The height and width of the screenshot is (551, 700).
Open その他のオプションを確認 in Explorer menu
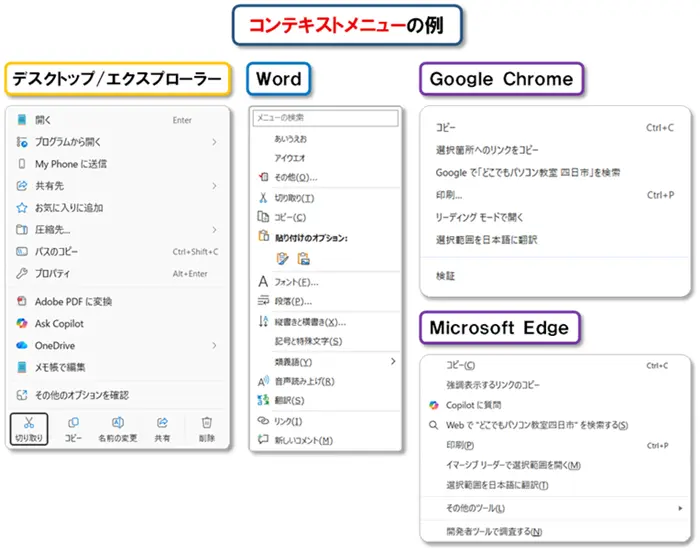[x=82, y=395]
